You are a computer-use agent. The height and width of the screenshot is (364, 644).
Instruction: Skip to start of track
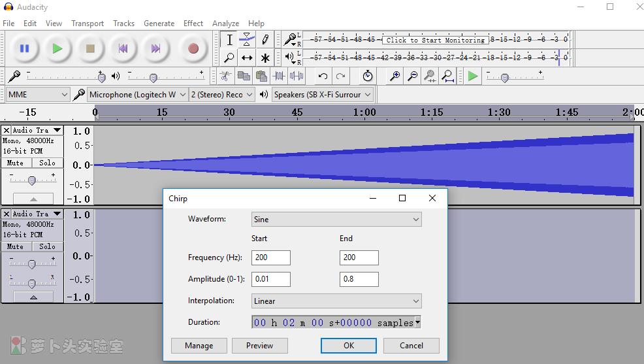pos(123,48)
